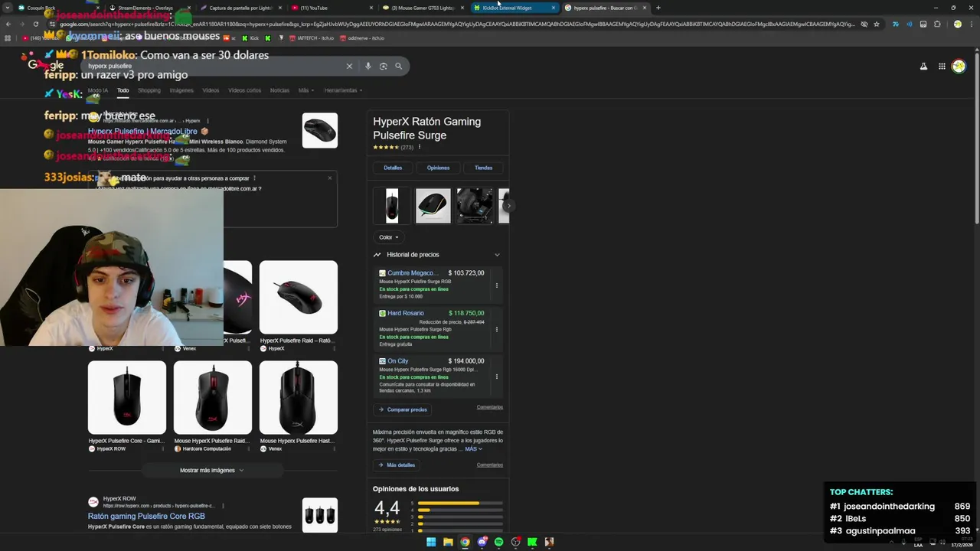This screenshot has width=980, height=551.
Task: Open File Explorer from taskbar
Action: point(448,542)
